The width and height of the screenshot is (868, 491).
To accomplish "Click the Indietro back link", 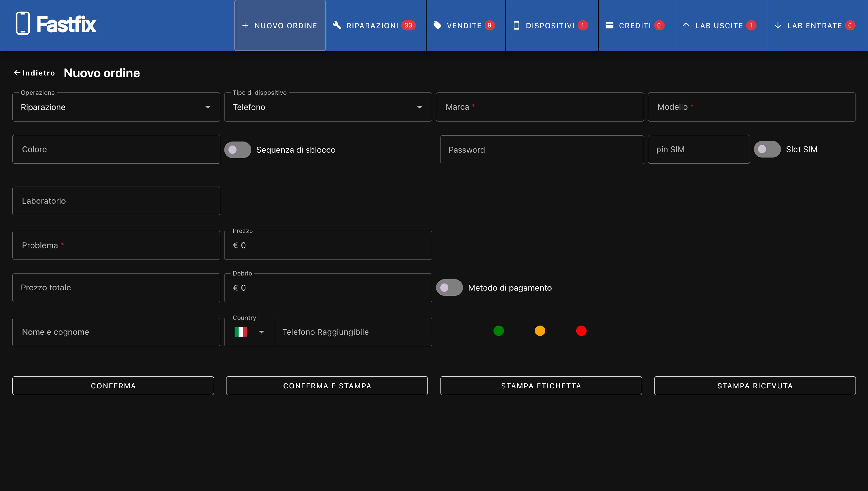I will coord(34,73).
